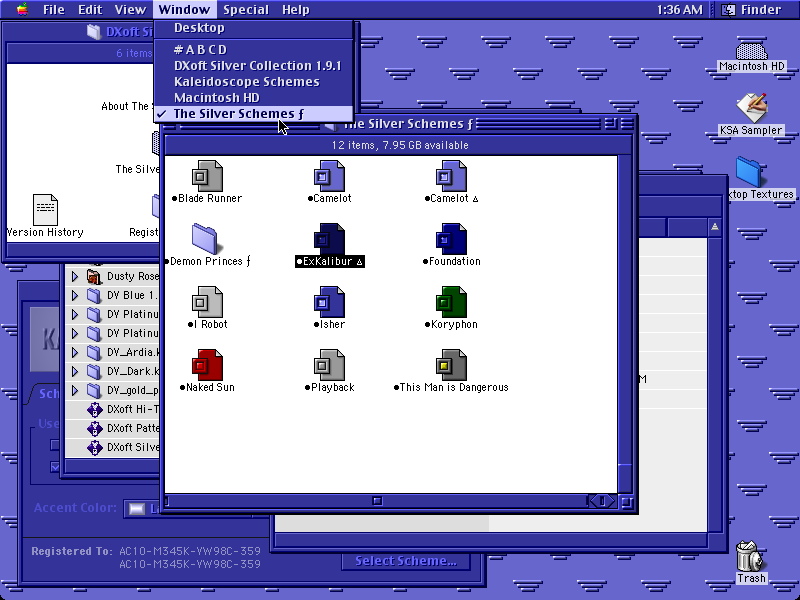
Task: Open the Special menu
Action: coord(245,10)
